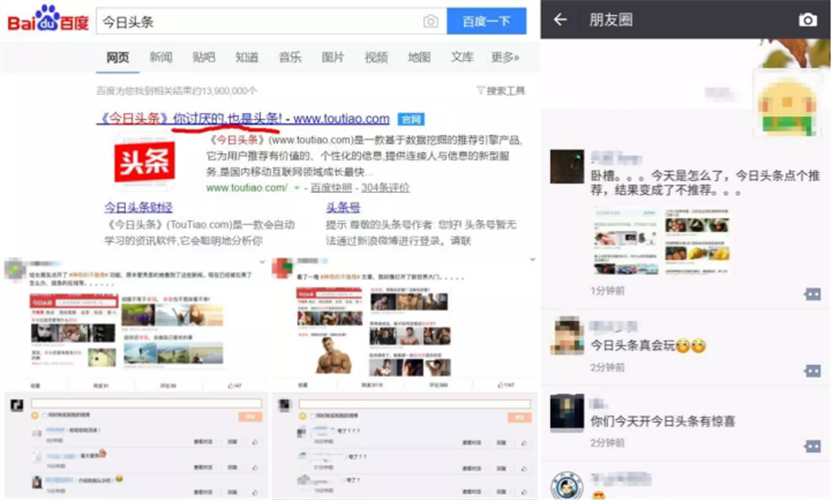Open comment menu on 卧槽 post
832x500 pixels.
[812, 294]
